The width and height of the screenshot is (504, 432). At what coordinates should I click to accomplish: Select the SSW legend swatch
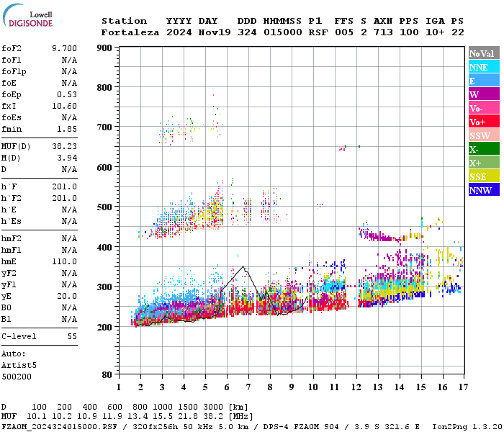coord(484,135)
